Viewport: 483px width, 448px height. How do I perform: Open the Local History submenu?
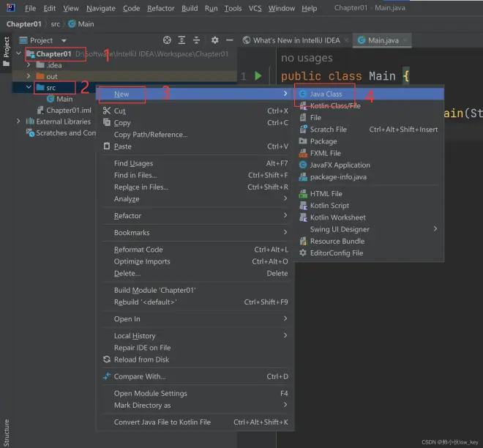(x=195, y=336)
